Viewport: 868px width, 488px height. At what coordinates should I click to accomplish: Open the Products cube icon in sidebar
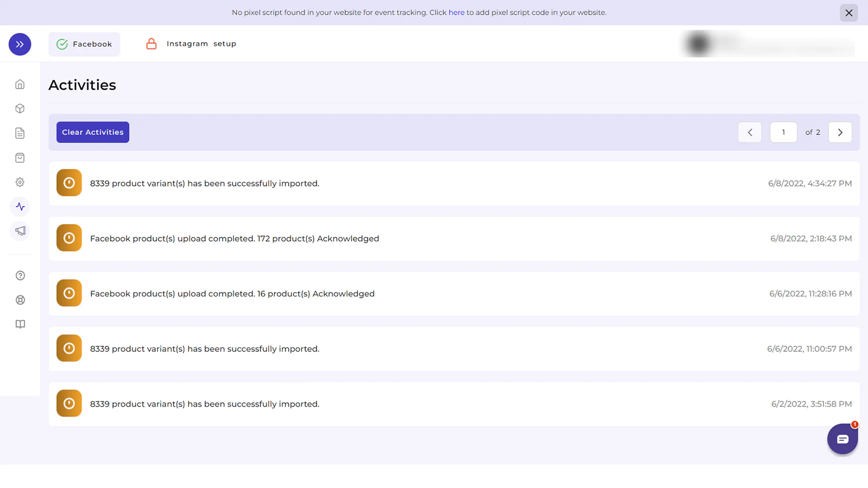20,109
